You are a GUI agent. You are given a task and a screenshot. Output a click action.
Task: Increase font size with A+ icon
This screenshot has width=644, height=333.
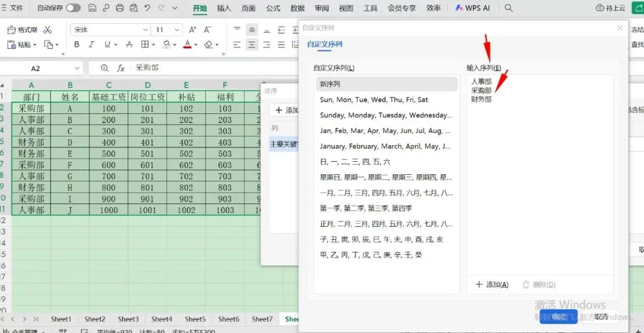(193, 30)
